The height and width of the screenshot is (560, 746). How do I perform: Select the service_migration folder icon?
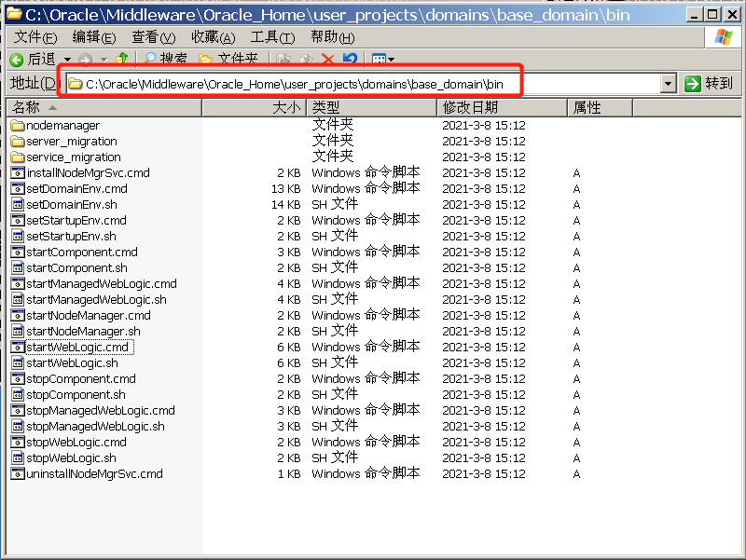[x=18, y=157]
